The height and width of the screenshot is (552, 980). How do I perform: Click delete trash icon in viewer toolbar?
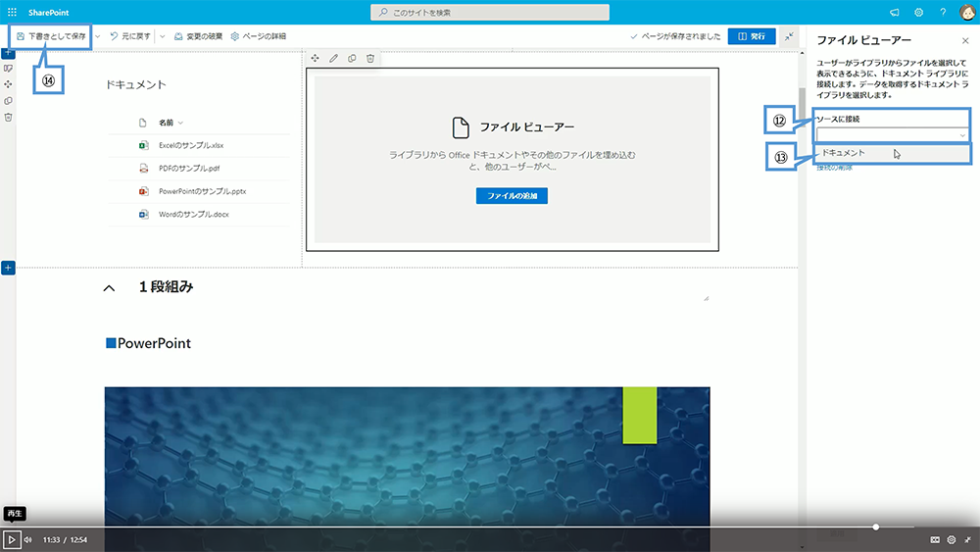point(370,58)
